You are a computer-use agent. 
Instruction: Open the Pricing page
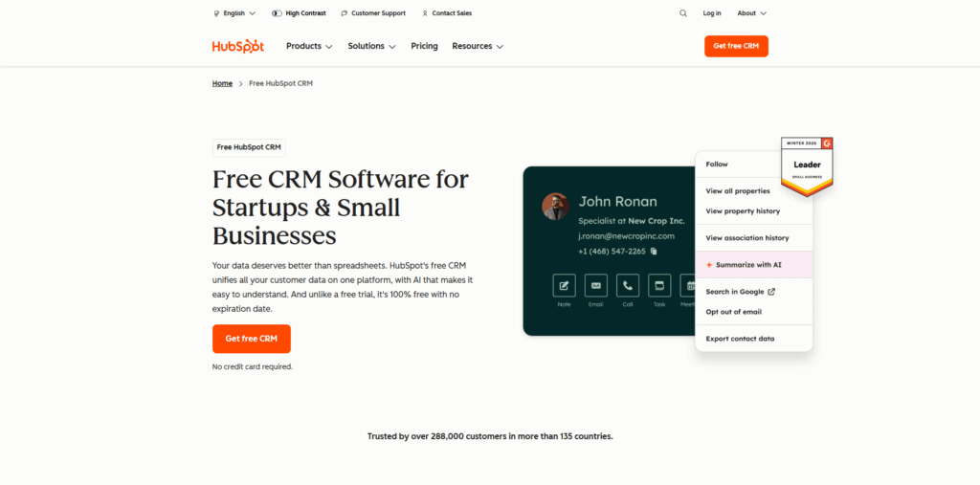pyautogui.click(x=424, y=46)
